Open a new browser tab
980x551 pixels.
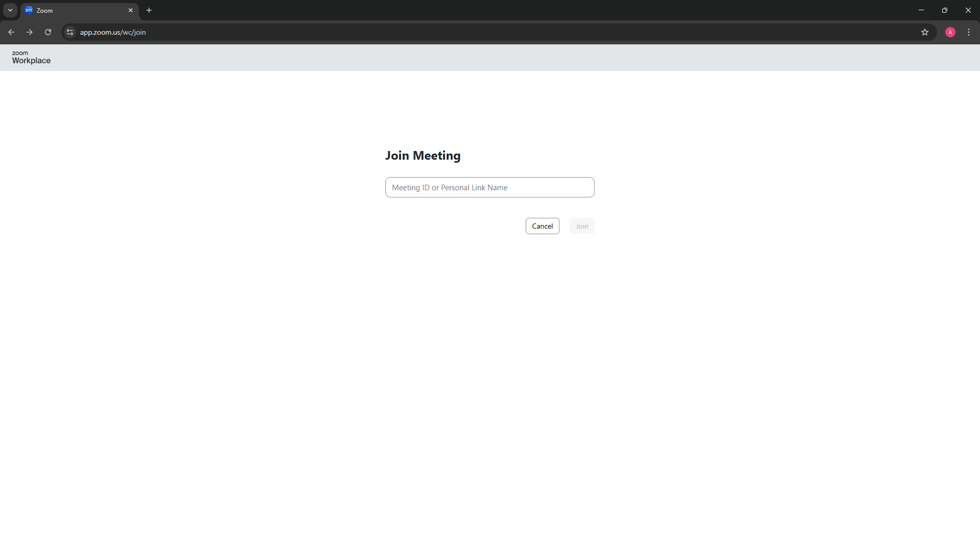[x=149, y=10]
